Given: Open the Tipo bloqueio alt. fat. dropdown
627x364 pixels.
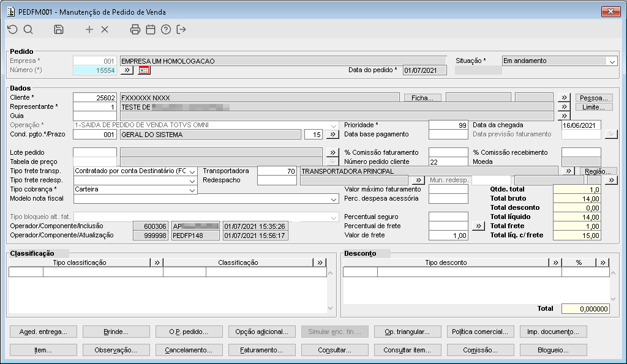Looking at the screenshot, I should [334, 217].
